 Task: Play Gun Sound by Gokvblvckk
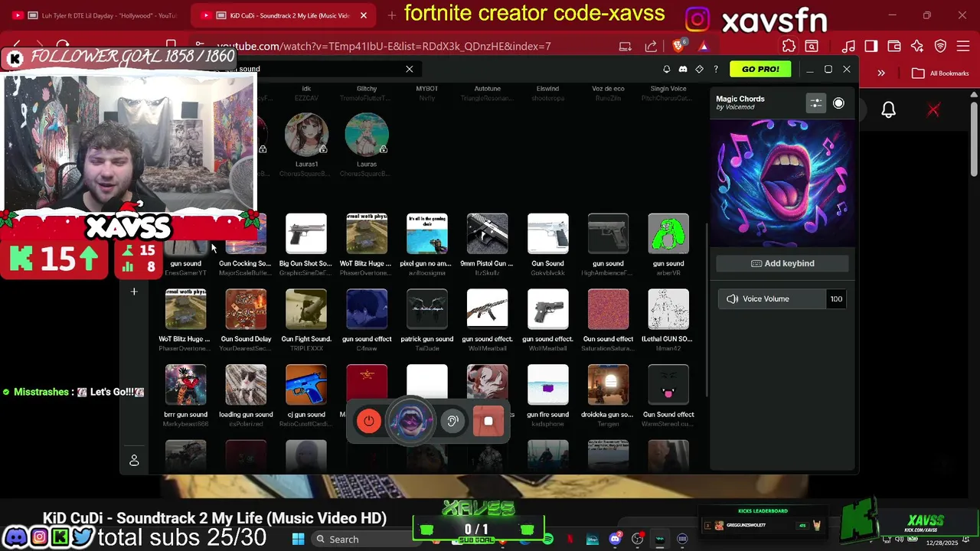pos(548,233)
